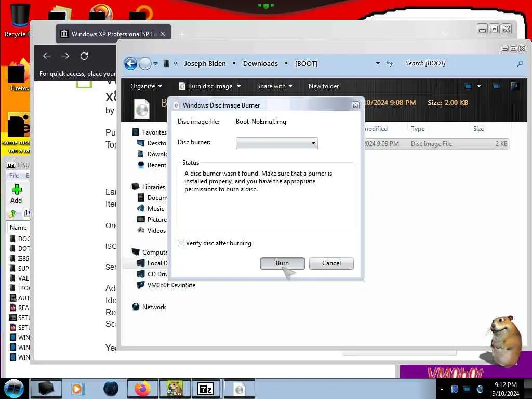Viewport: 532px width, 399px height.
Task: Click the search magnifier icon
Action: pos(520,63)
